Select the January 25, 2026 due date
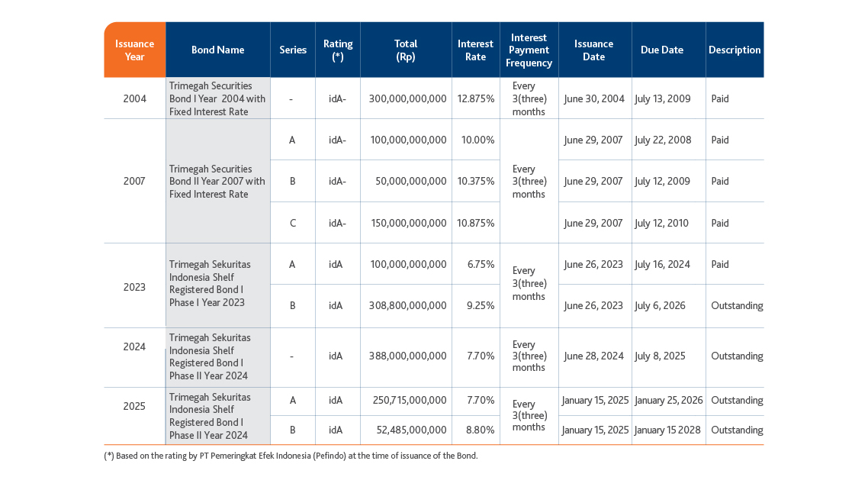The height and width of the screenshot is (477, 868). pyautogui.click(x=669, y=400)
